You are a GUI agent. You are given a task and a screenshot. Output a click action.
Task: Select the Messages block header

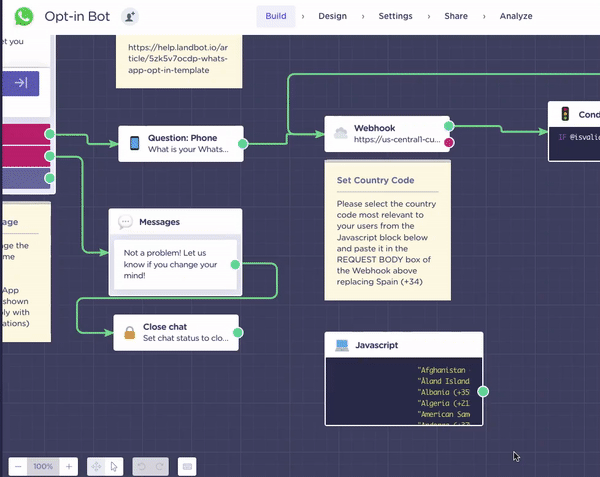pyautogui.click(x=175, y=222)
